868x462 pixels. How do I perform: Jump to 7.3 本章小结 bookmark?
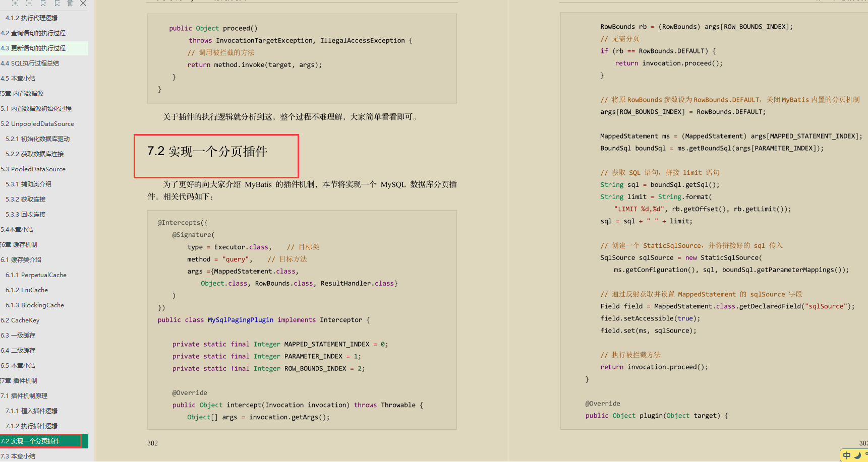(18, 456)
